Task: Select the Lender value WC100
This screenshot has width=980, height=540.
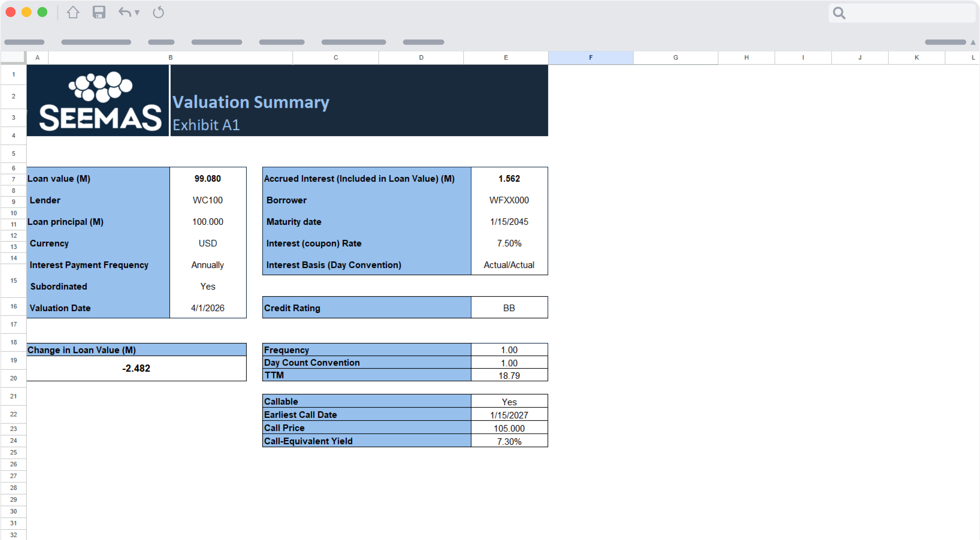Action: coord(208,200)
